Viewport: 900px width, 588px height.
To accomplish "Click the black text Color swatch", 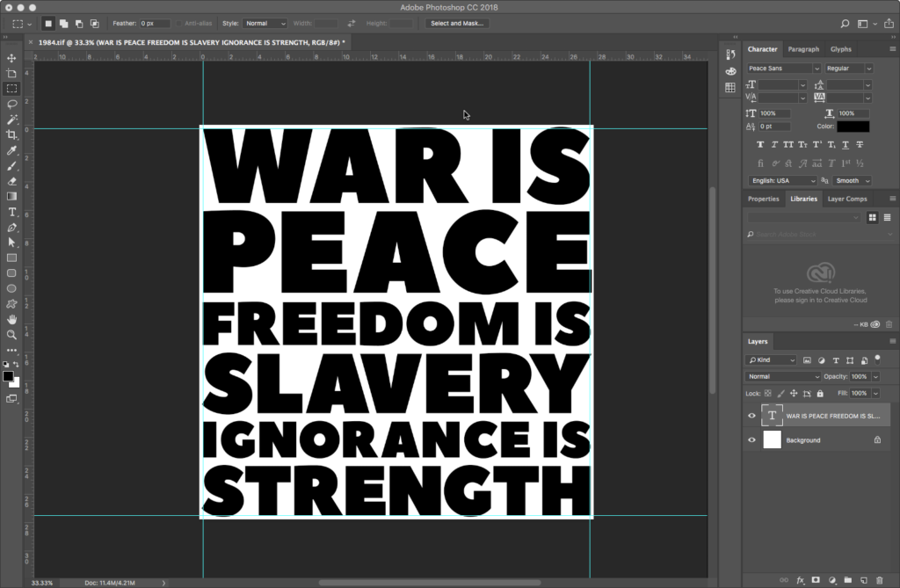I will point(853,126).
